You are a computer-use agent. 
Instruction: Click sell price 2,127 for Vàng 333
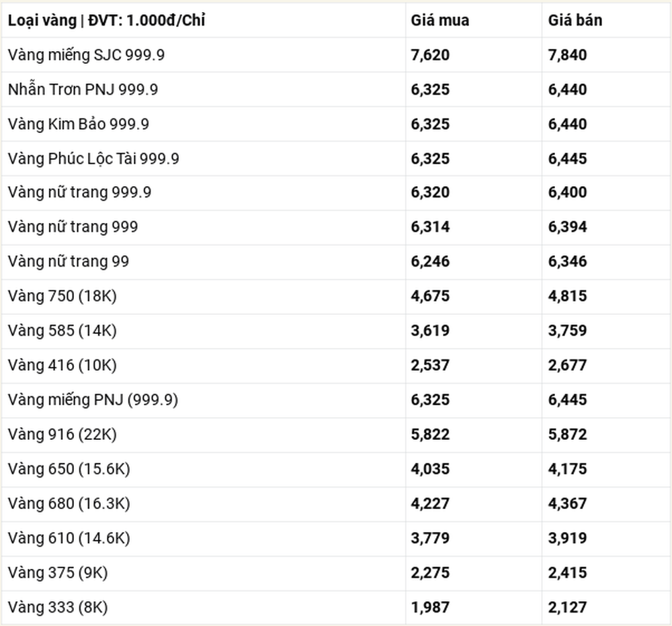(x=567, y=608)
